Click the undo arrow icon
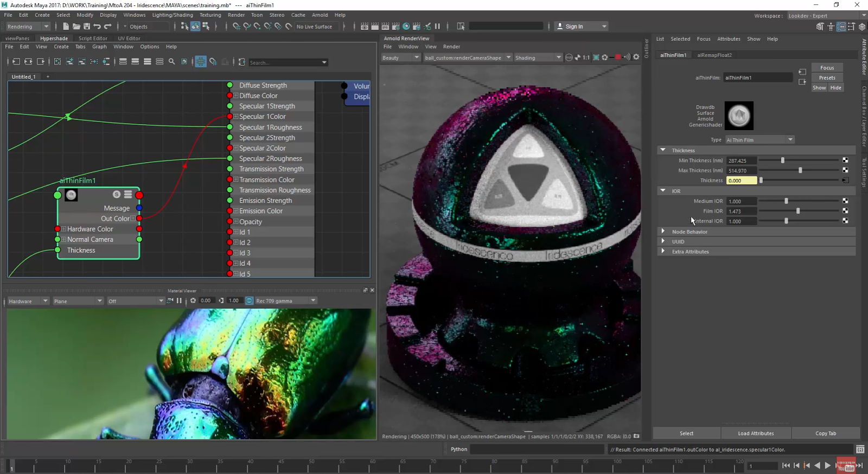 [x=97, y=27]
